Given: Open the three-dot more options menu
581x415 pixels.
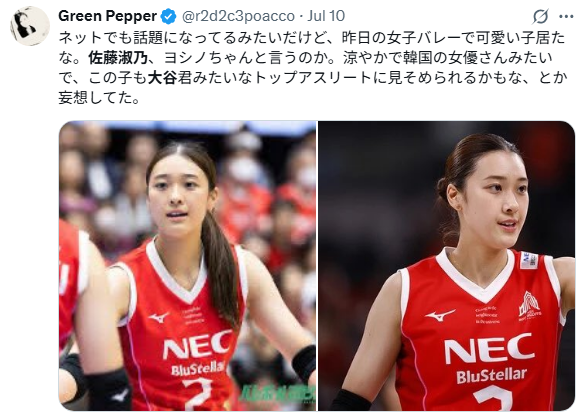Looking at the screenshot, I should coord(566,16).
